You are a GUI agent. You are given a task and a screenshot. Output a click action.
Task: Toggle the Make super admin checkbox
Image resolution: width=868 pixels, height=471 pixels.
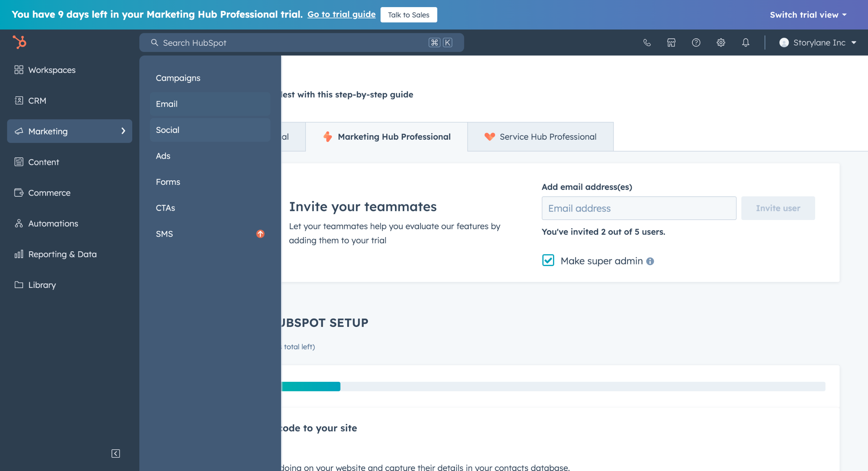(548, 260)
